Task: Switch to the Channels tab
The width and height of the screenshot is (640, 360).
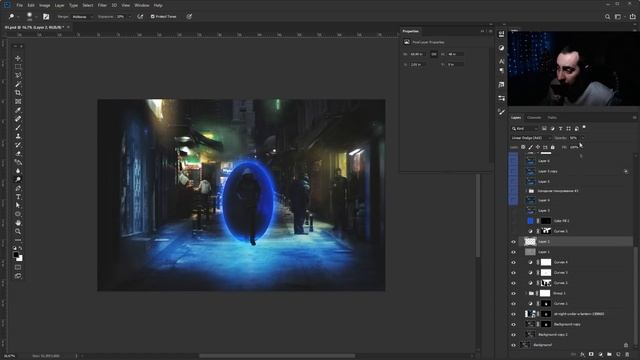Action: [534, 118]
